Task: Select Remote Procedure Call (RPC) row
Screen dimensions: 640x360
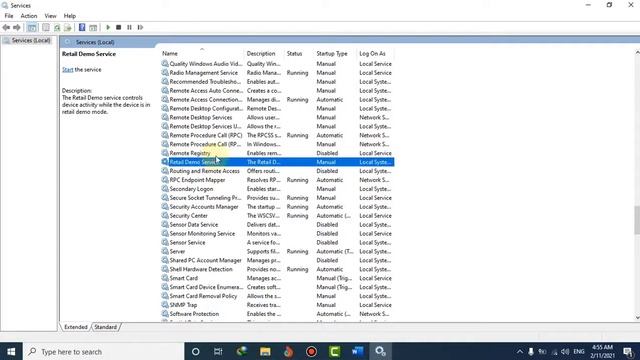Action: [x=278, y=136]
